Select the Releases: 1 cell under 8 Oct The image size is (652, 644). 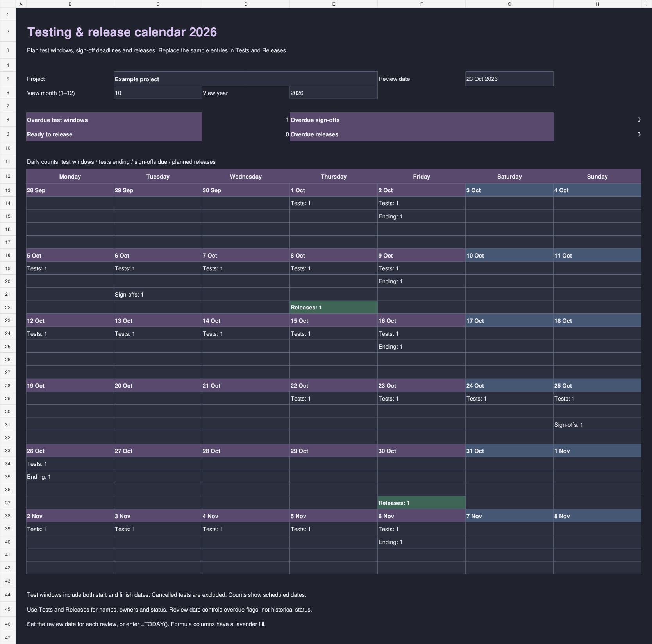[x=334, y=308]
